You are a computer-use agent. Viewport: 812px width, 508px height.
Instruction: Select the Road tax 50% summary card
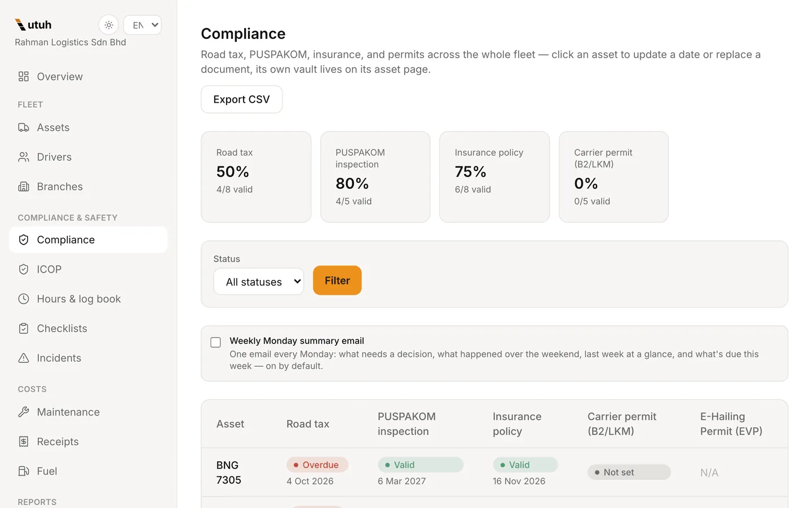click(x=256, y=177)
